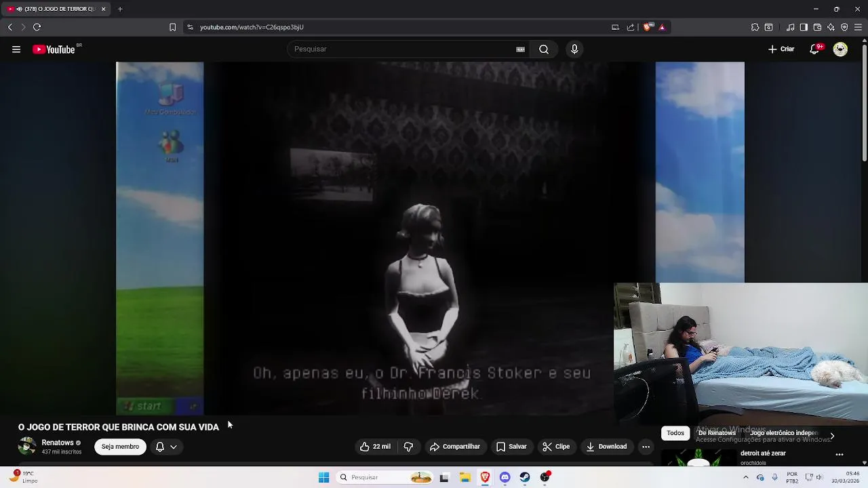Like the video with 22 mil
The width and height of the screenshot is (868, 488).
click(375, 447)
